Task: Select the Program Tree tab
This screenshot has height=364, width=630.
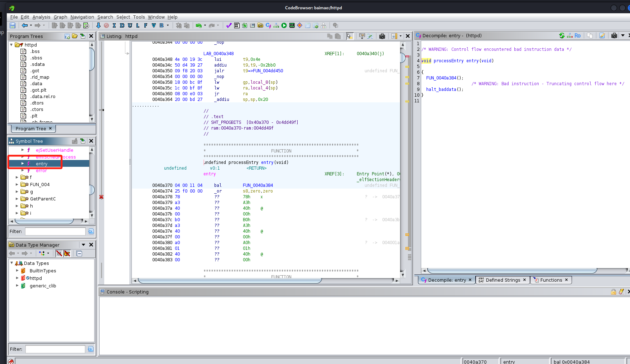Action: tap(33, 128)
